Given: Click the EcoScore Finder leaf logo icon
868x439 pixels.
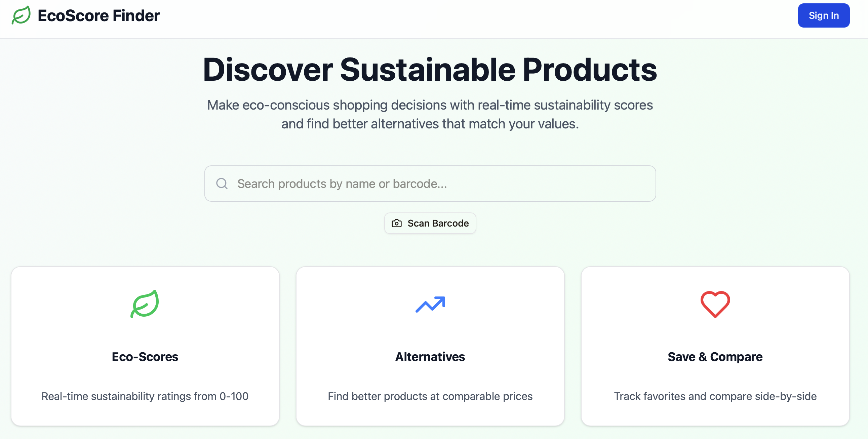Looking at the screenshot, I should coord(21,15).
